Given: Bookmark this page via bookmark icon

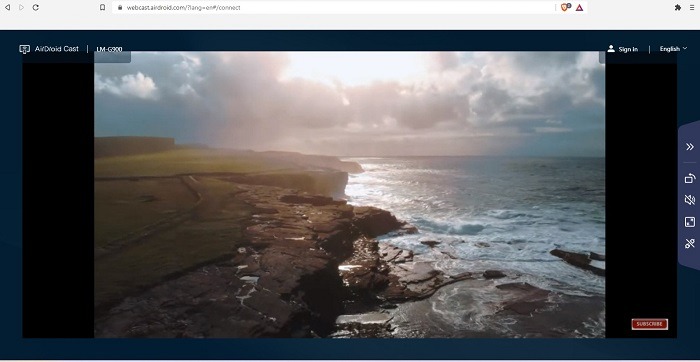Looking at the screenshot, I should (x=103, y=7).
